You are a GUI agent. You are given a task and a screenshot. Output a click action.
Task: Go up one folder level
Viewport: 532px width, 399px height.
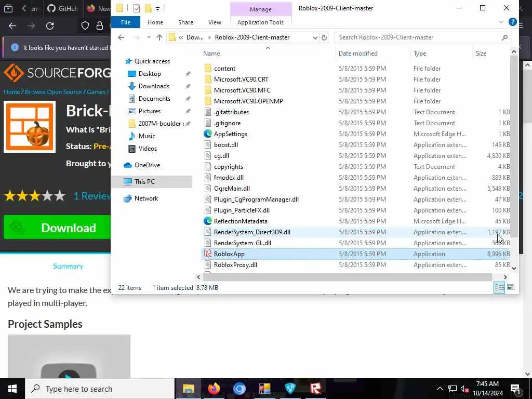159,37
